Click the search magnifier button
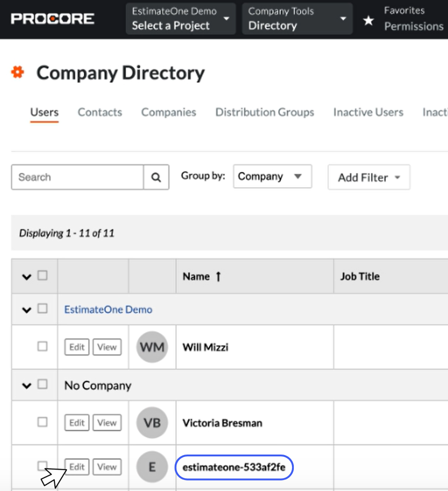Screen dimensions: 448x491 click(156, 177)
